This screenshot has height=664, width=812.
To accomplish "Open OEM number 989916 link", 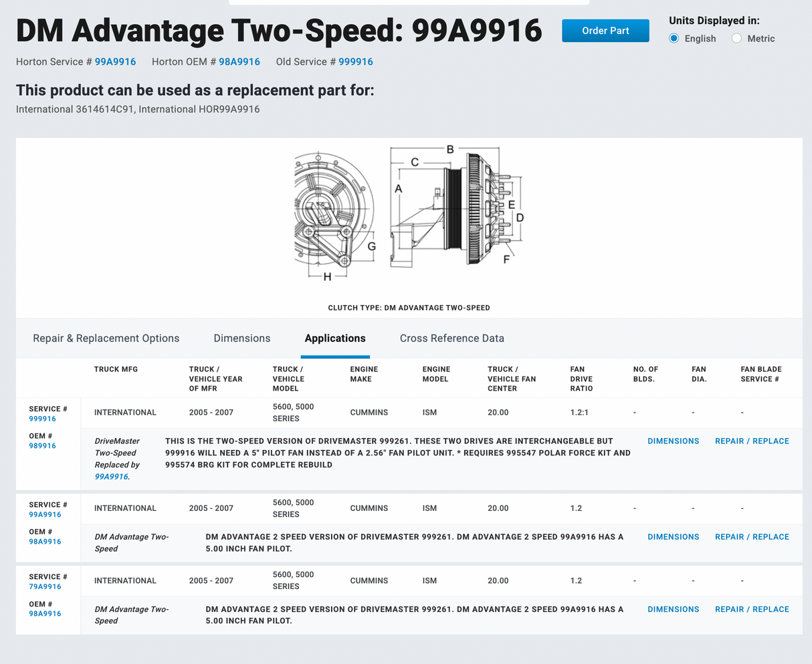I will coord(42,446).
